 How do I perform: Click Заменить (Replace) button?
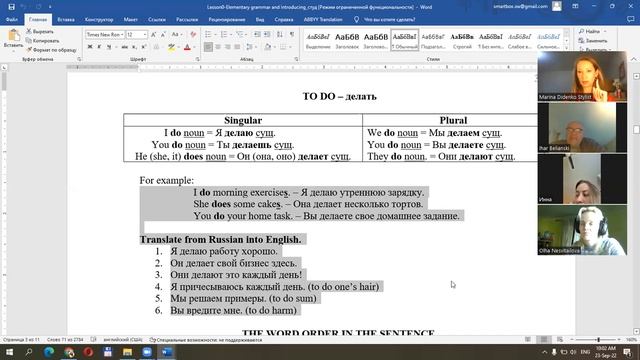coord(593,40)
